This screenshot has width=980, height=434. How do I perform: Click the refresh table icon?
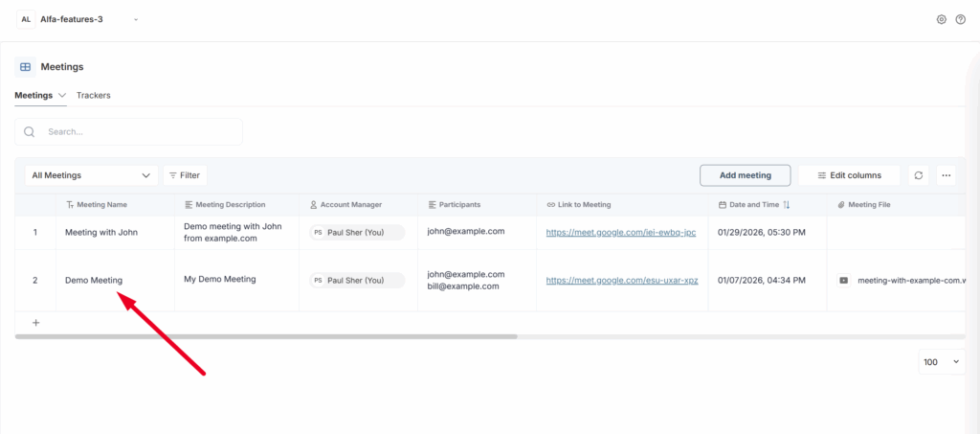click(x=919, y=175)
